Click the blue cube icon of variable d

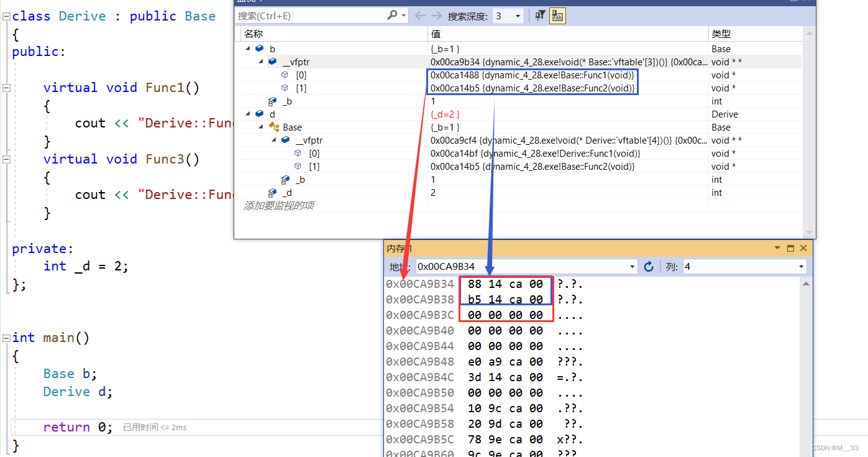pyautogui.click(x=259, y=114)
